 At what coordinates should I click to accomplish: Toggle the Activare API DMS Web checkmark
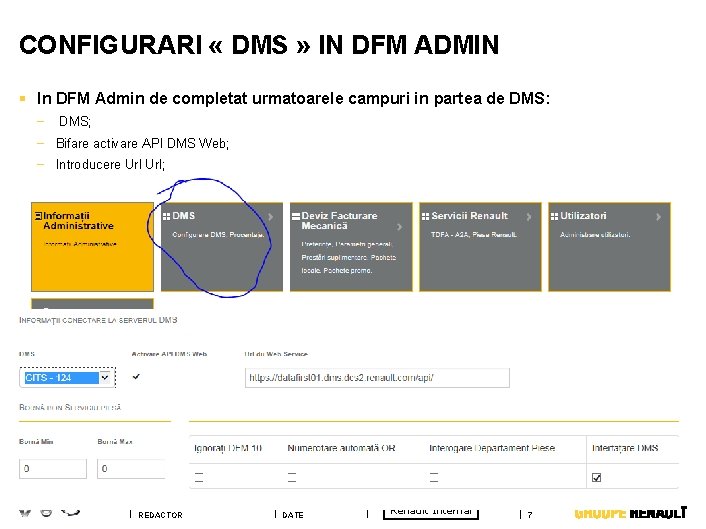coord(136,376)
